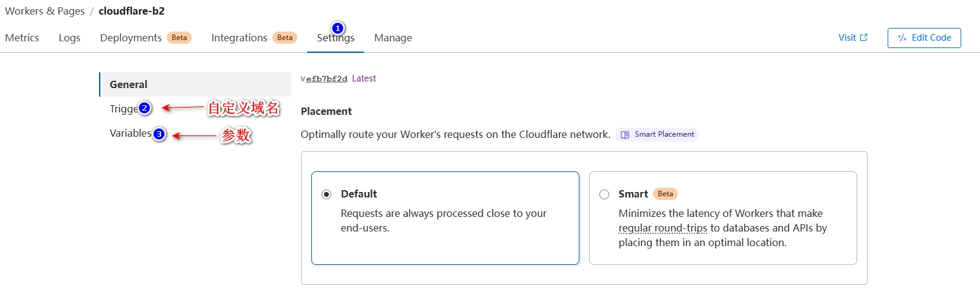Click the Workers & Pages breadcrumb
The height and width of the screenshot is (288, 980).
(44, 11)
